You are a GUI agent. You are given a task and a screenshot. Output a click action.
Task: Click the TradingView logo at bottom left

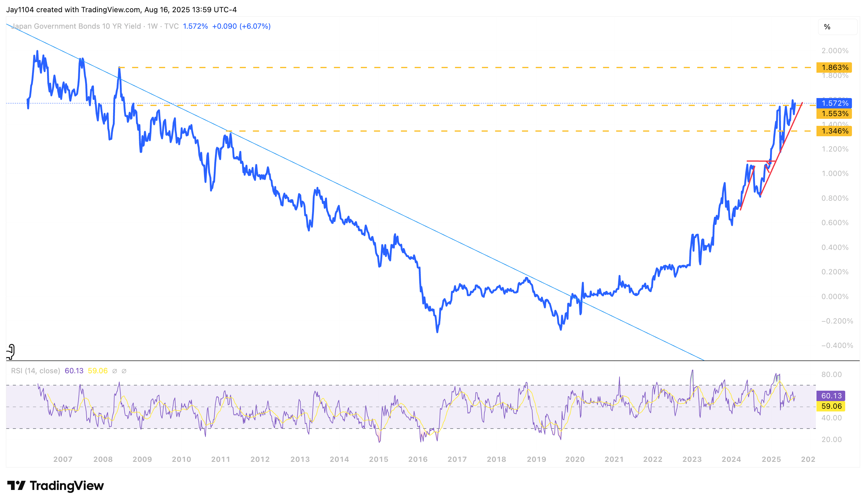coord(56,485)
